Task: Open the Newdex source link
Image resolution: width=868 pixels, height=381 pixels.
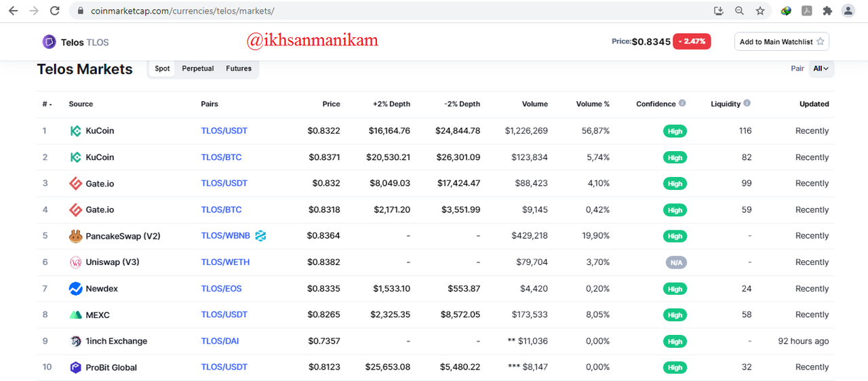Action: pyautogui.click(x=102, y=289)
